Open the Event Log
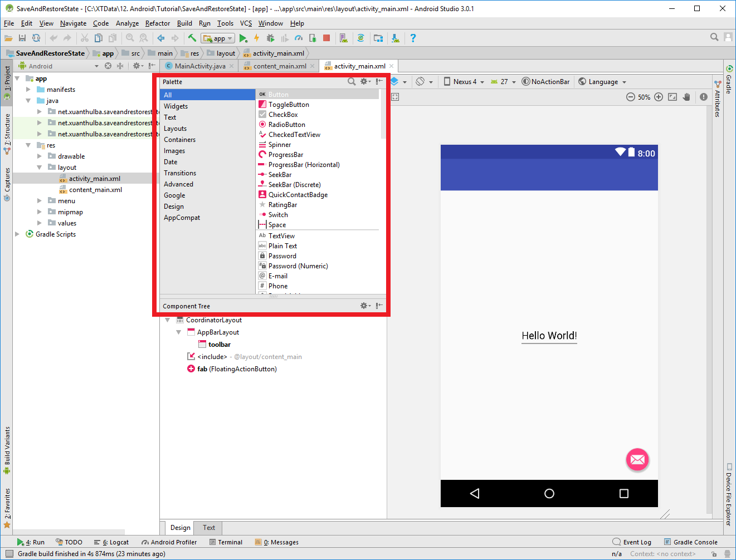 click(x=632, y=542)
